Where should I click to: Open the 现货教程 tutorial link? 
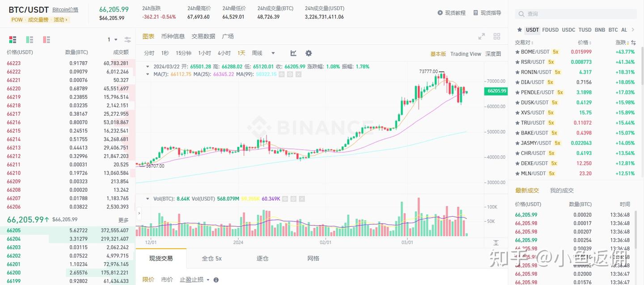point(452,13)
